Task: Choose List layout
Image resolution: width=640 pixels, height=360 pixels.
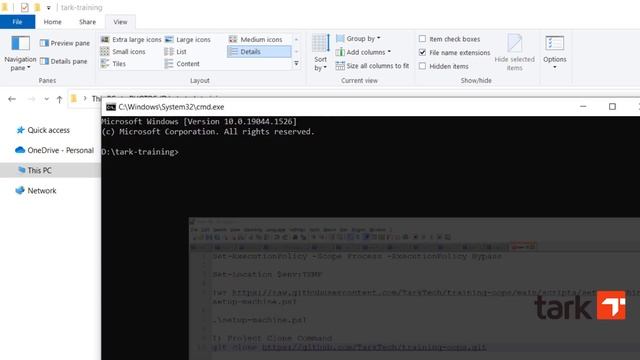Action: pyautogui.click(x=176, y=51)
